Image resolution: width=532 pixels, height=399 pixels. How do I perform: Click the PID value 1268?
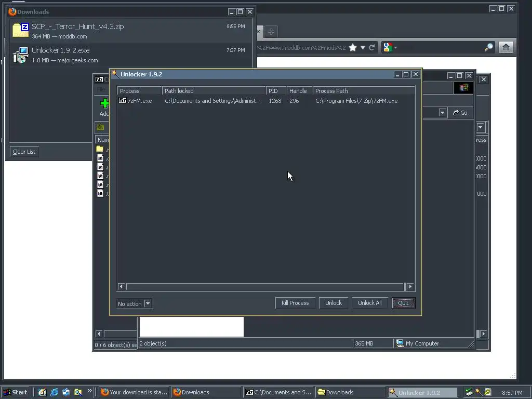[x=275, y=101]
